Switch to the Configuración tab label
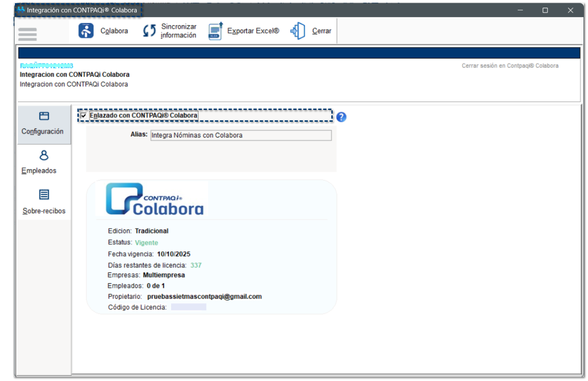588x381 pixels. pyautogui.click(x=43, y=131)
